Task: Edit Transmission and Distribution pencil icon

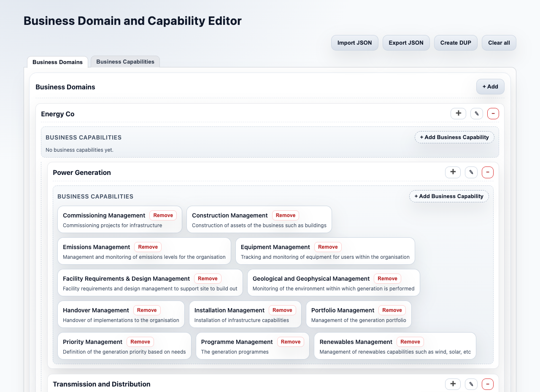Action: coord(471,384)
